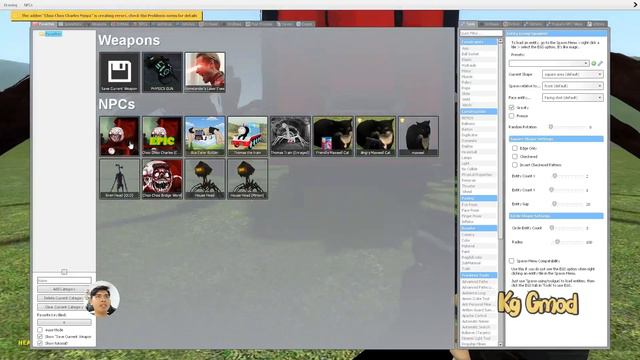Click the green add preset icon
This screenshot has width=640, height=360.
(x=594, y=63)
